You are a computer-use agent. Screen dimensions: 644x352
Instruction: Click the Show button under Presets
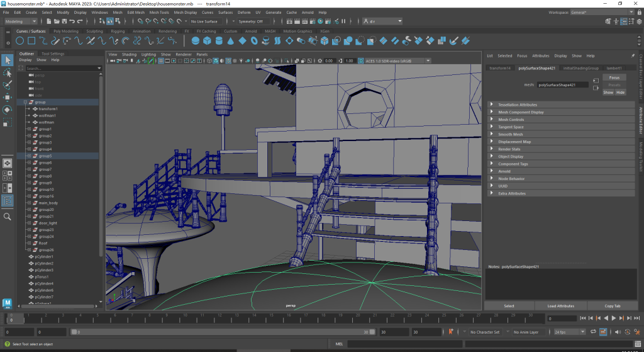608,92
